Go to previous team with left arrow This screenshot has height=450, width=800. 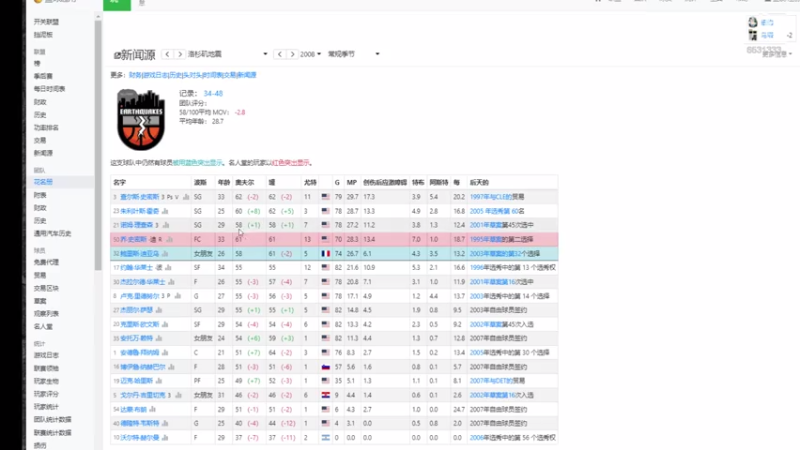pyautogui.click(x=167, y=54)
